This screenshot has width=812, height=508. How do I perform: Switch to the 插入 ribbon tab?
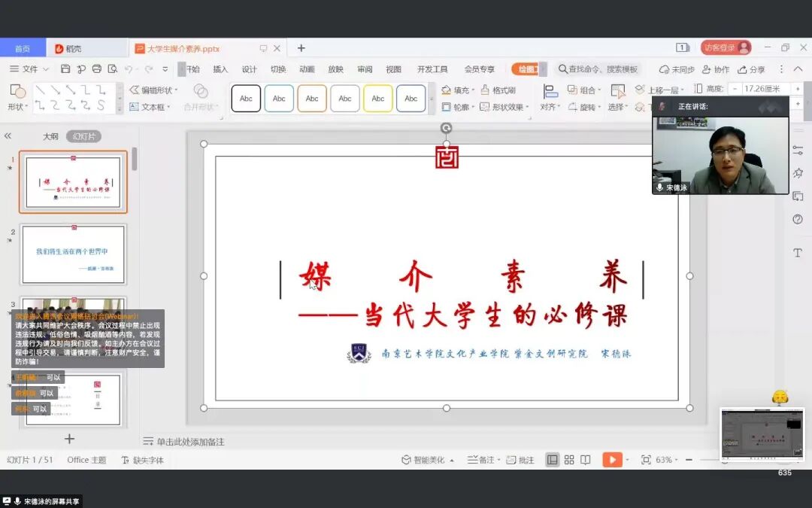click(x=220, y=68)
